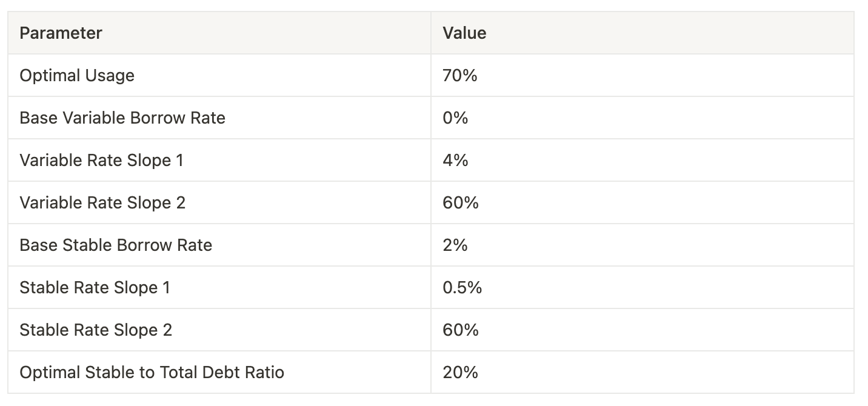Select Stable Rate Slope 2's 60% value
868x406 pixels.
[x=643, y=330]
